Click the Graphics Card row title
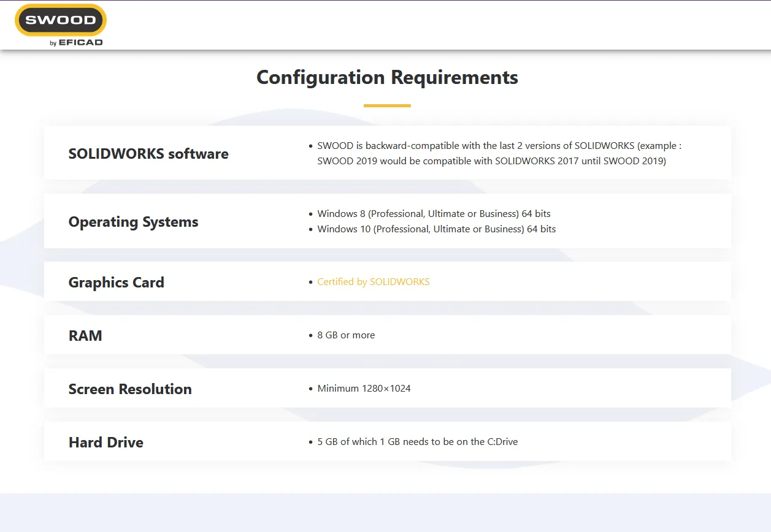 (116, 283)
